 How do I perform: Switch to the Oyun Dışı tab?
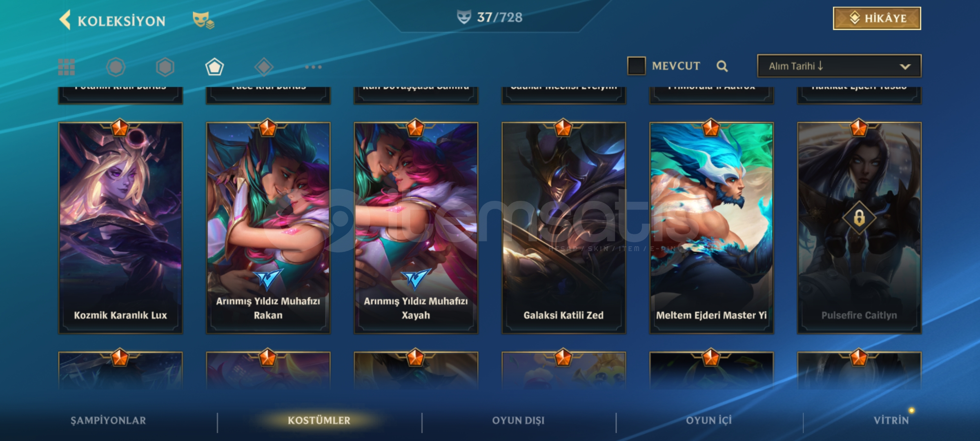tap(518, 421)
